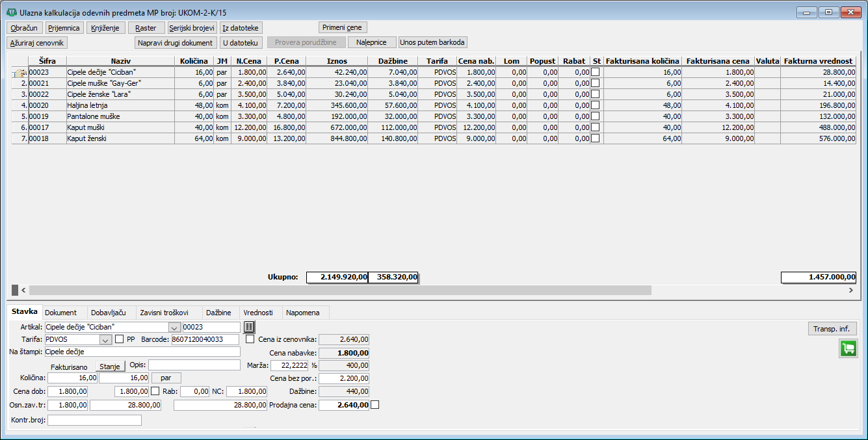This screenshot has height=440, width=868.
Task: Enable the Cena iz cenovnika checkbox
Action: 250,339
